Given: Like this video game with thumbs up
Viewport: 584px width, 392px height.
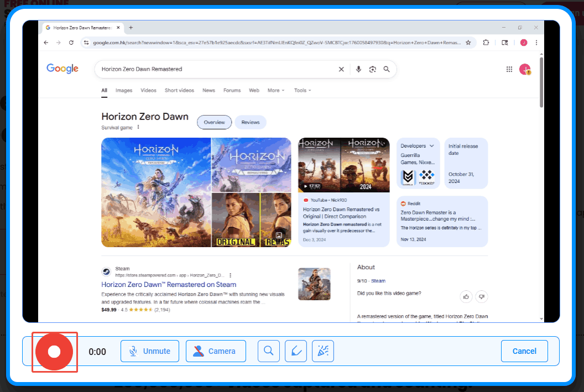Looking at the screenshot, I should [466, 297].
